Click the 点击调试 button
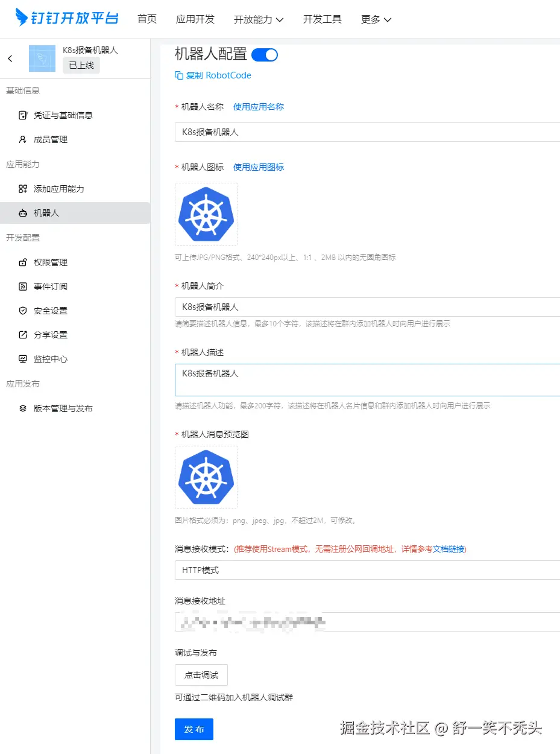The image size is (560, 754). 201,675
